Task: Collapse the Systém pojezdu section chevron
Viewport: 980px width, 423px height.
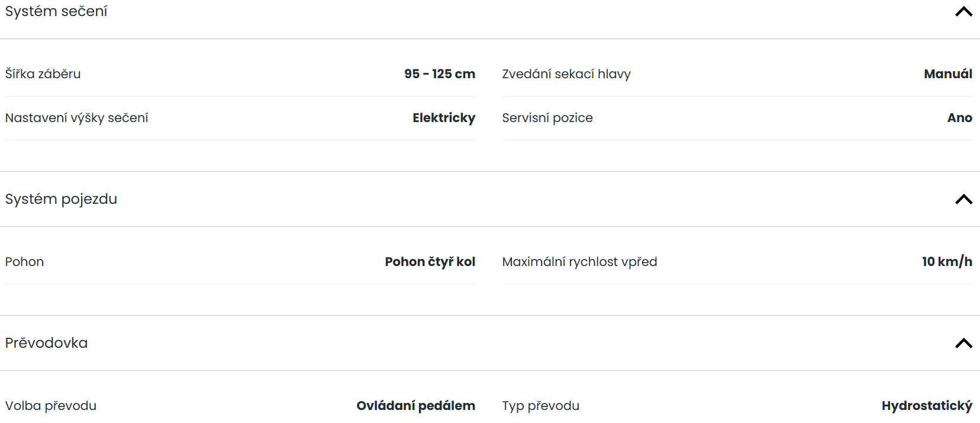Action: (x=963, y=199)
